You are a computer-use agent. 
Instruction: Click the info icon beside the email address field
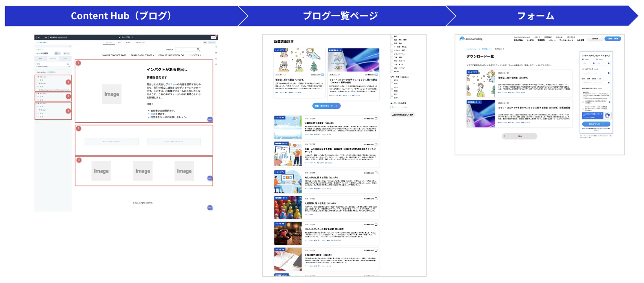click(x=609, y=73)
